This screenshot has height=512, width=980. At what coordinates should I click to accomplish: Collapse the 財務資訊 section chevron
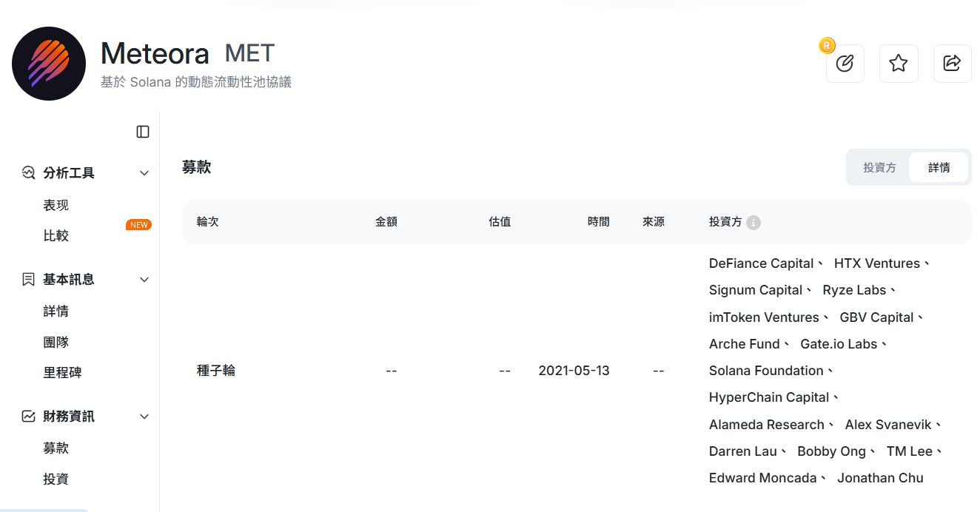pos(144,416)
